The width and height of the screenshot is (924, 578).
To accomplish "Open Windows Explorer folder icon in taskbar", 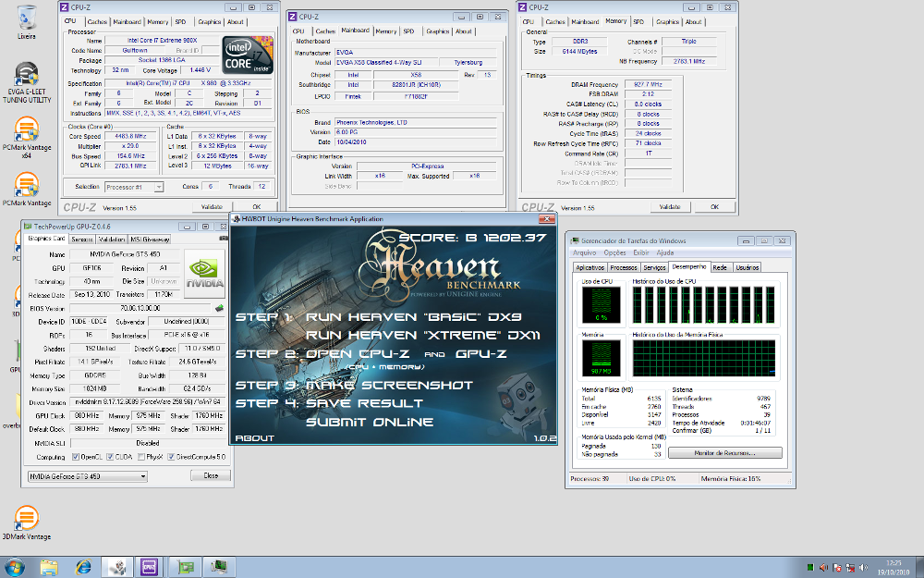I will (x=50, y=568).
